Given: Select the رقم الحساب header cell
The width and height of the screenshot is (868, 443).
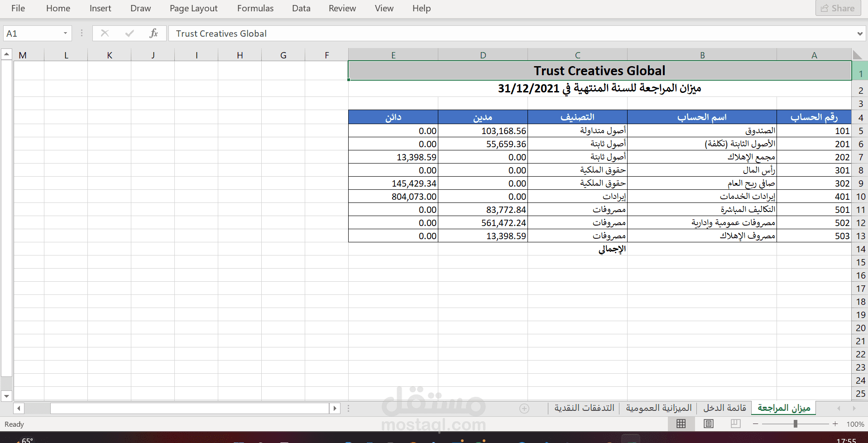Looking at the screenshot, I should coord(814,117).
